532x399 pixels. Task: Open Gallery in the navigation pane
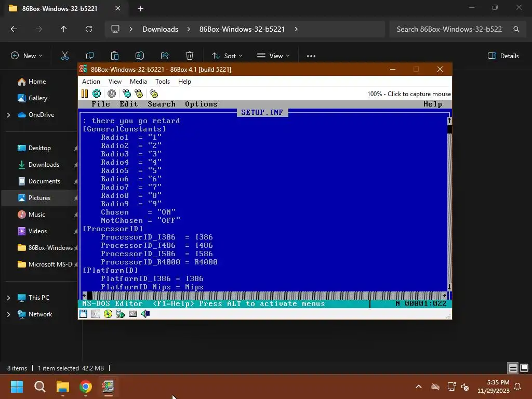click(x=37, y=98)
